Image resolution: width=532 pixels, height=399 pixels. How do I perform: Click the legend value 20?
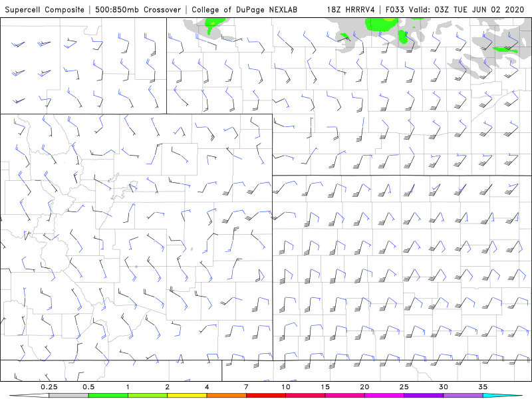364,387
